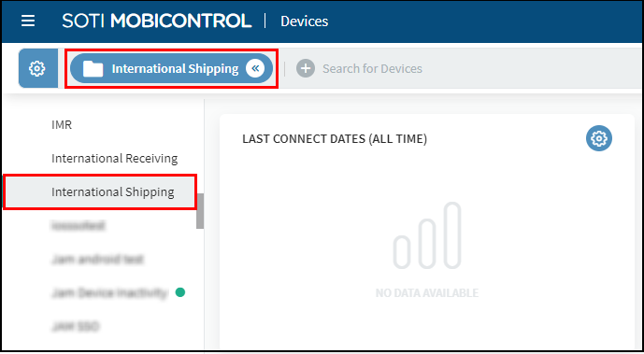
Task: Open Last Connect Dates chart settings gear
Action: click(x=599, y=138)
